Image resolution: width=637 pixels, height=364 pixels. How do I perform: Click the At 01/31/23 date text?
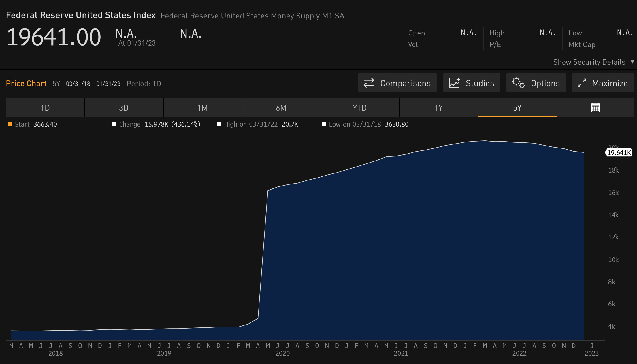(x=137, y=43)
